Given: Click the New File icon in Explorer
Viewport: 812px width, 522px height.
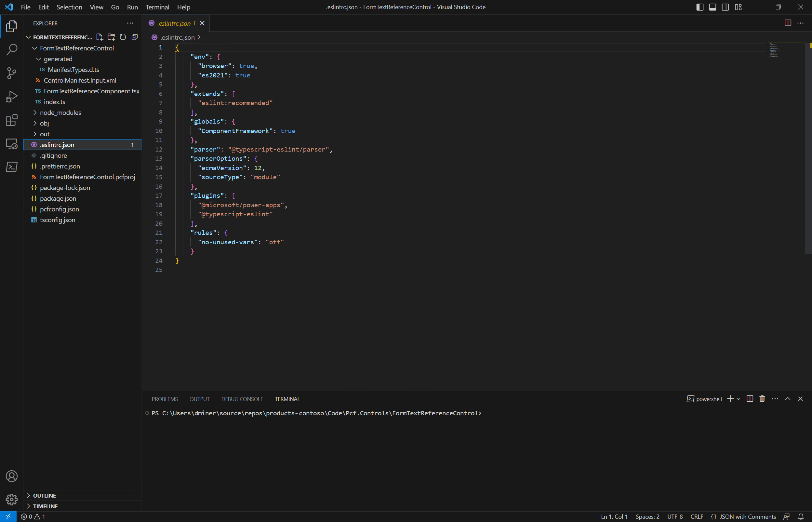Looking at the screenshot, I should click(x=100, y=37).
